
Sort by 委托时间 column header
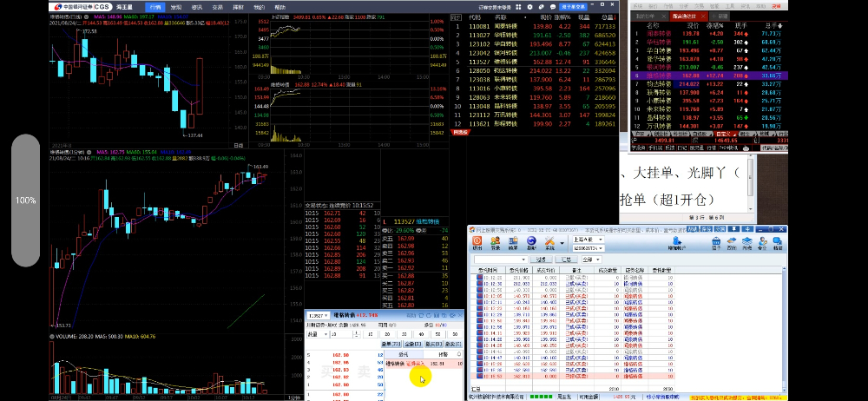tap(487, 270)
